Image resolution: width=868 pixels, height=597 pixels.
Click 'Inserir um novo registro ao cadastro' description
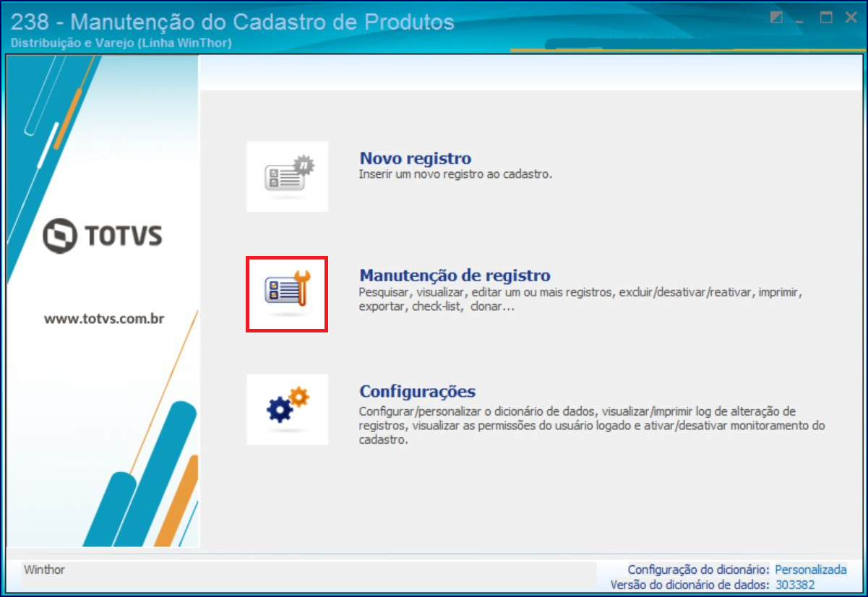click(455, 174)
